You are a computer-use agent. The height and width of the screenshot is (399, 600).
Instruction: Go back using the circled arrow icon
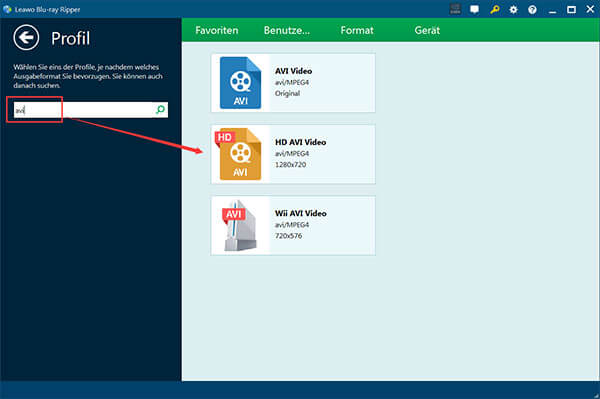point(26,37)
